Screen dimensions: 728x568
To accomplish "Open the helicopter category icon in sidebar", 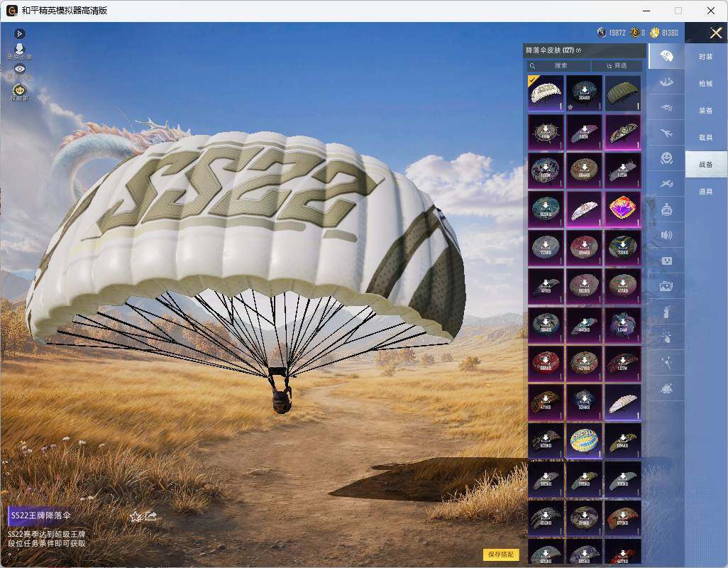I will coord(666,107).
